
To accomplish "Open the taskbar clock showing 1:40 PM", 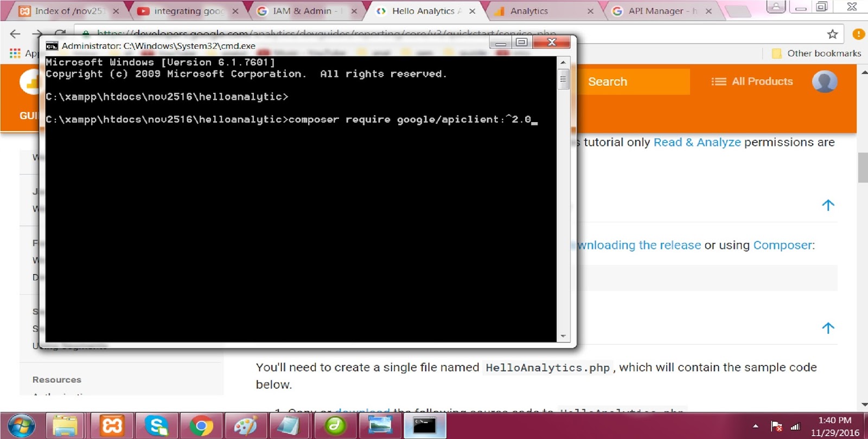I will (835, 427).
